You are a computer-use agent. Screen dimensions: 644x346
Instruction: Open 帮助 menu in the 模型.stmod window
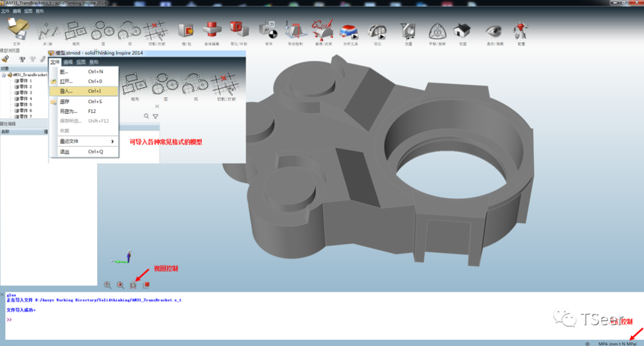coord(94,62)
